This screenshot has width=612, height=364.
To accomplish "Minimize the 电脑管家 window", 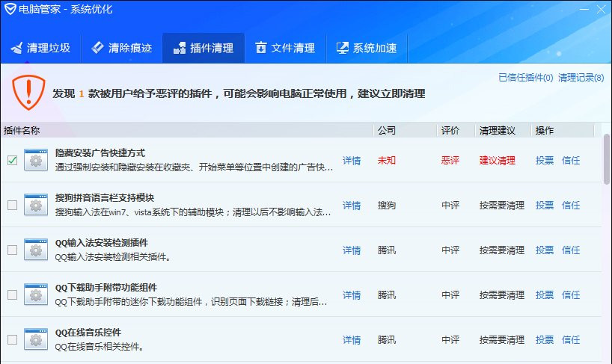I will tap(584, 9).
